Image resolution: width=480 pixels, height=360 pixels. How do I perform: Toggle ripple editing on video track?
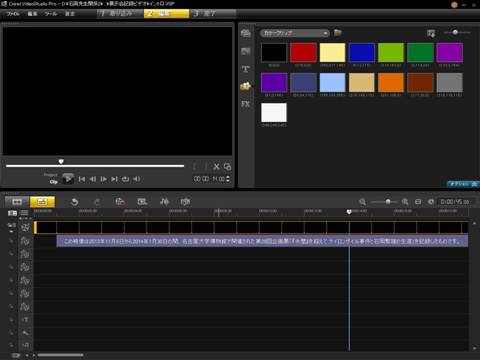12,227
